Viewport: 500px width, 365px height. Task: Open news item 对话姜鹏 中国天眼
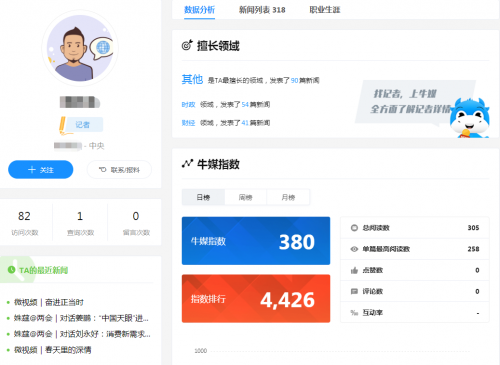pos(81,318)
